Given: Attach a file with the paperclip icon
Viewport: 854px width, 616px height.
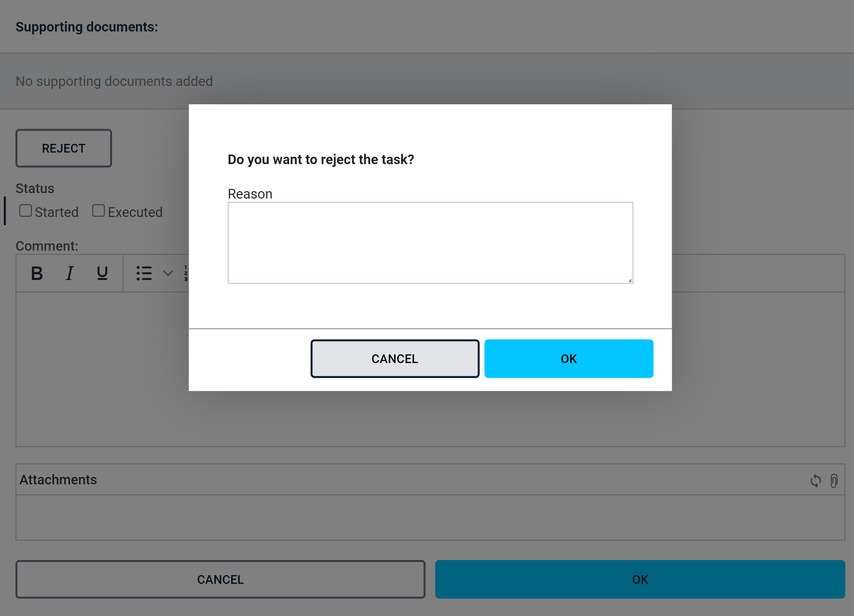Looking at the screenshot, I should [834, 481].
